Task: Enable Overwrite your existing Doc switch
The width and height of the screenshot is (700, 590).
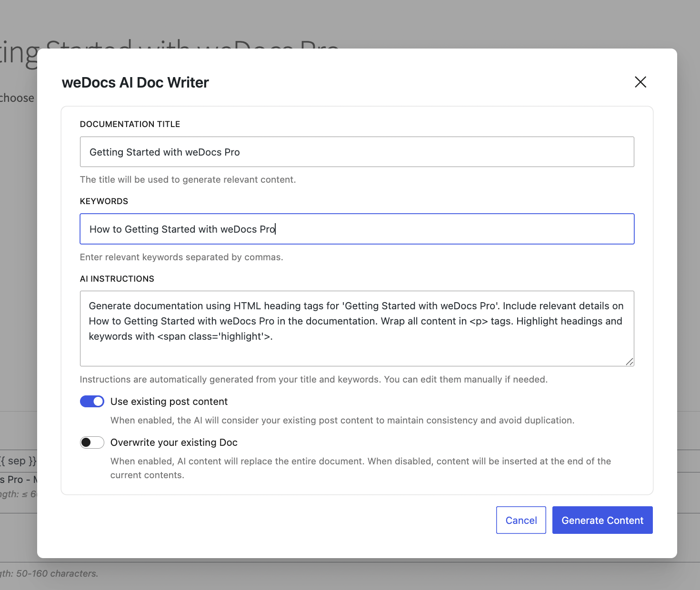Action: (x=92, y=442)
